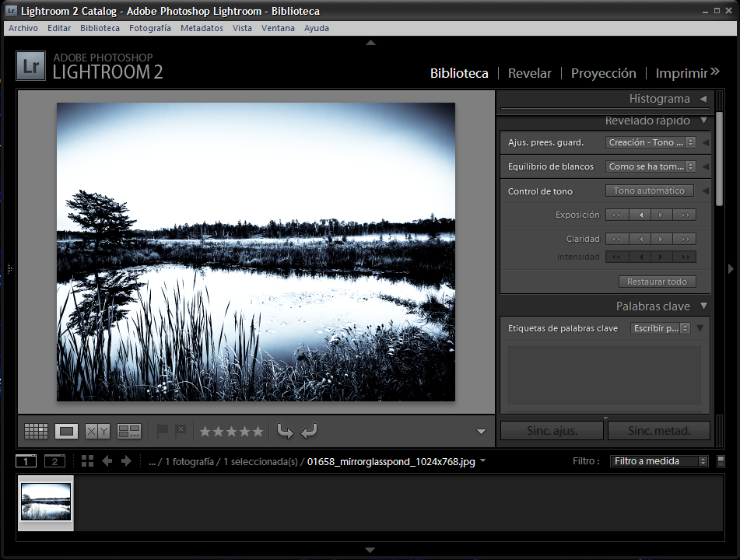
Task: Mark the photo as rejected with the flag
Action: tap(181, 431)
